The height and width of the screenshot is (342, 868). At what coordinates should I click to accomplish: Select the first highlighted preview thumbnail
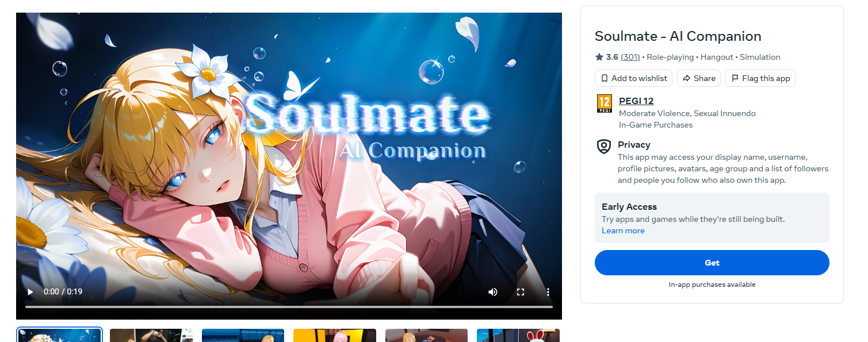point(60,335)
